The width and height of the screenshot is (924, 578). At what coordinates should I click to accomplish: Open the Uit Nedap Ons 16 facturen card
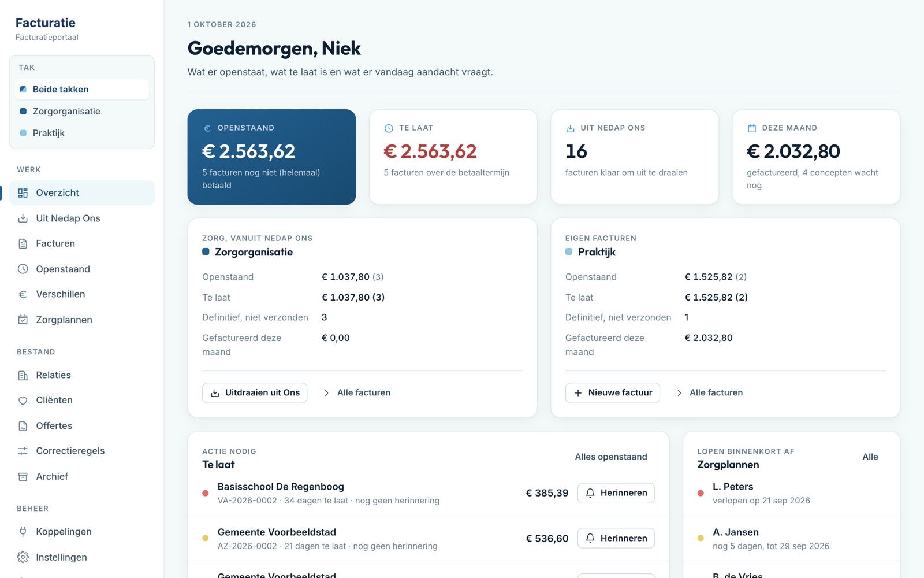pos(635,157)
